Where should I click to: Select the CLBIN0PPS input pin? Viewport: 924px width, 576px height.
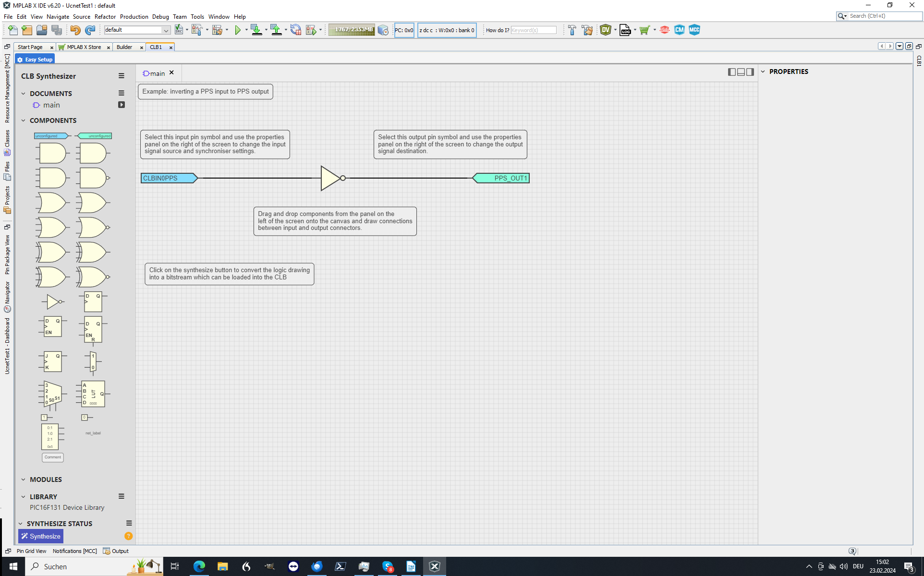(x=170, y=178)
